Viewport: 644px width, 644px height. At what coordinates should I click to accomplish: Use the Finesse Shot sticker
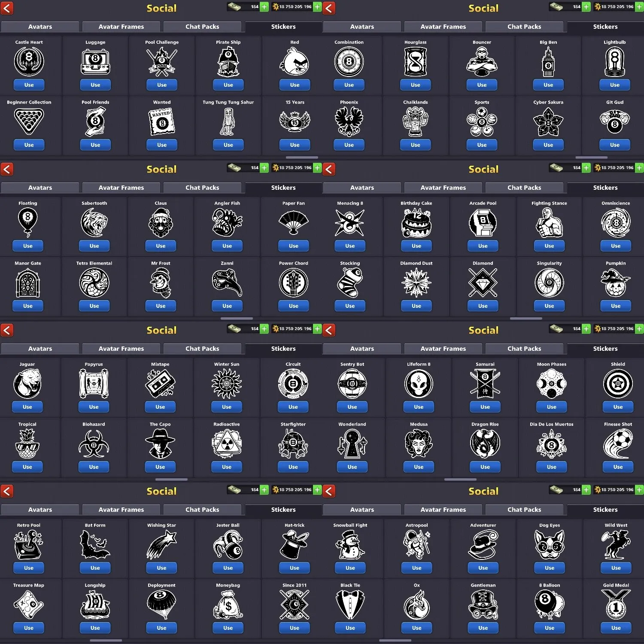tap(618, 467)
